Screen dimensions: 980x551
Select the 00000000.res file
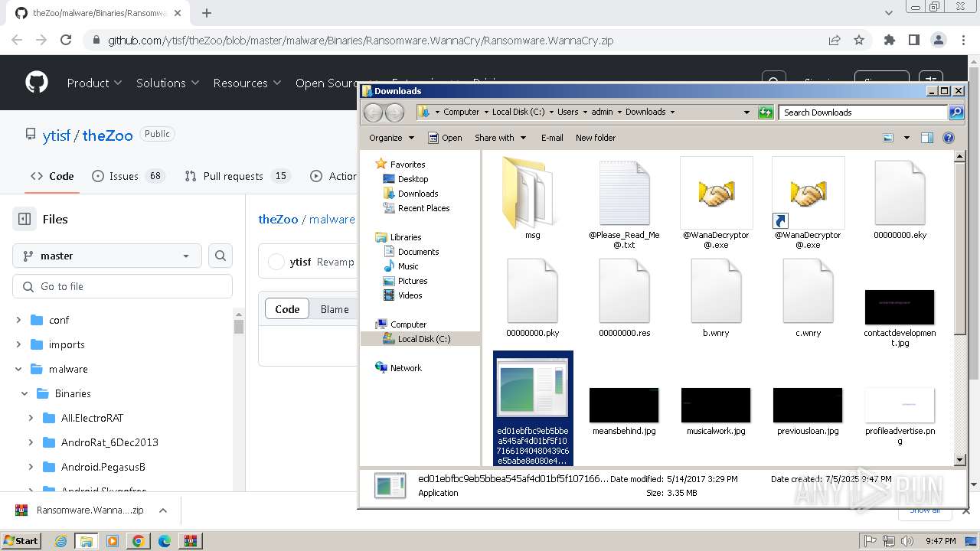tap(624, 297)
